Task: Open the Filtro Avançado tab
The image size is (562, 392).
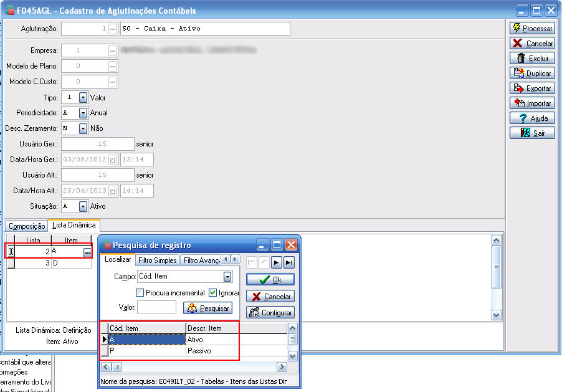Action: [x=201, y=261]
